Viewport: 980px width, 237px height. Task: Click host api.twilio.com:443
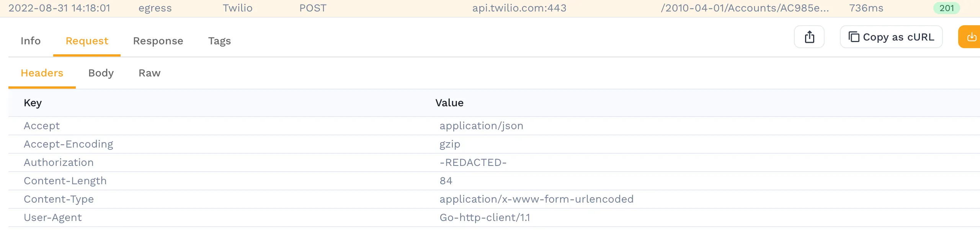pyautogui.click(x=519, y=8)
